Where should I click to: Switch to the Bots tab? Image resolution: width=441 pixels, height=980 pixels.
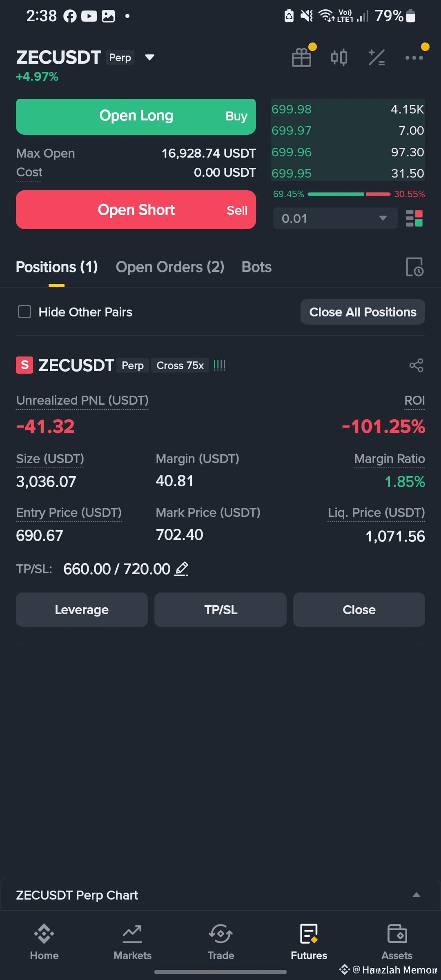(256, 267)
